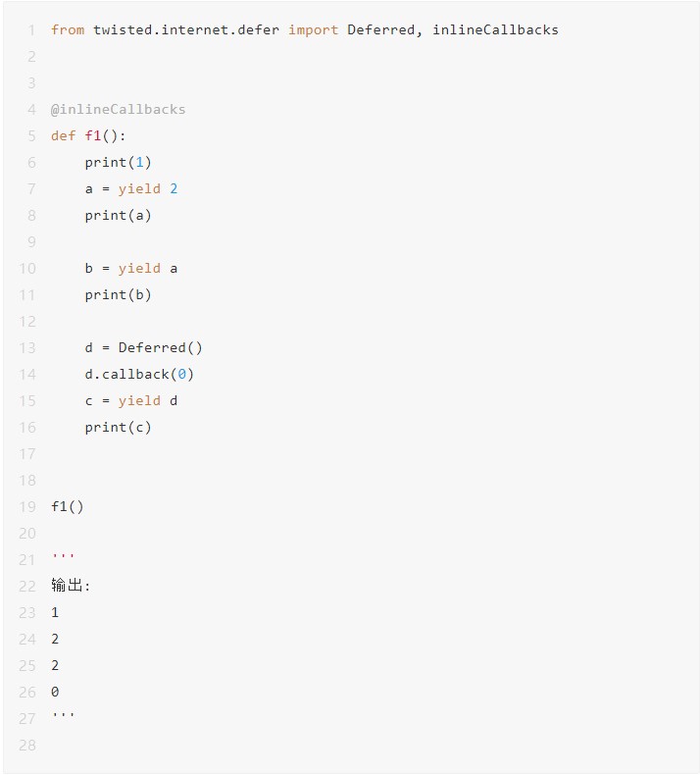Click the print(c) statement
Image resolution: width=700 pixels, height=775 pixels.
tap(118, 427)
